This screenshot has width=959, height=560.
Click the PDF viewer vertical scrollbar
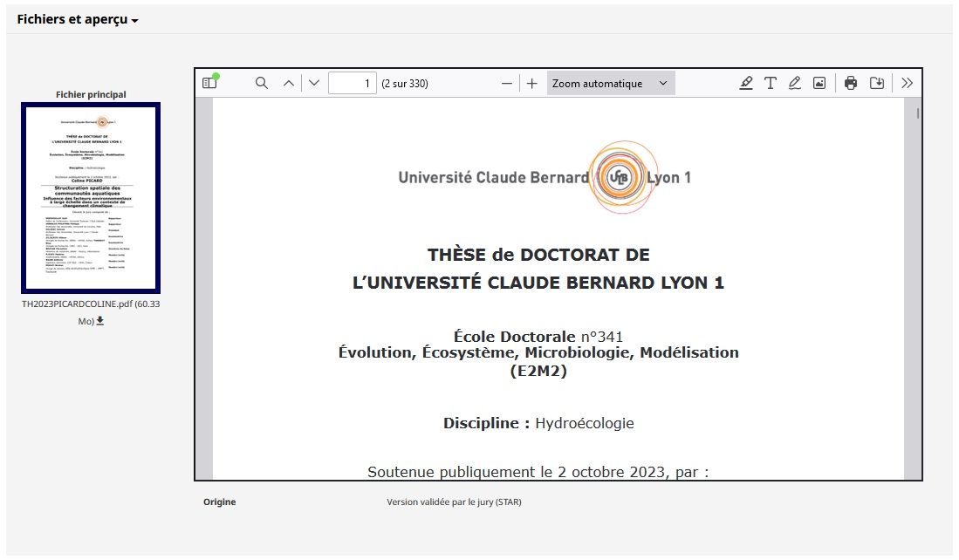pyautogui.click(x=918, y=113)
